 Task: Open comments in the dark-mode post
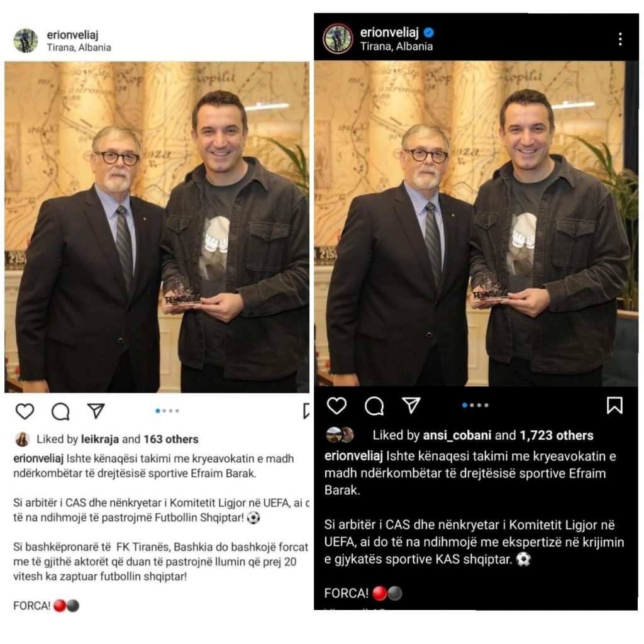click(374, 406)
